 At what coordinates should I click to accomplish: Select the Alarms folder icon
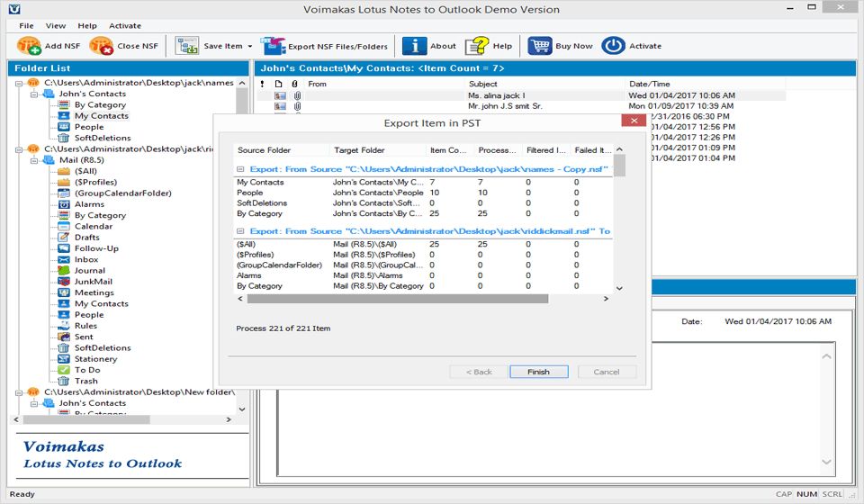pyautogui.click(x=64, y=203)
